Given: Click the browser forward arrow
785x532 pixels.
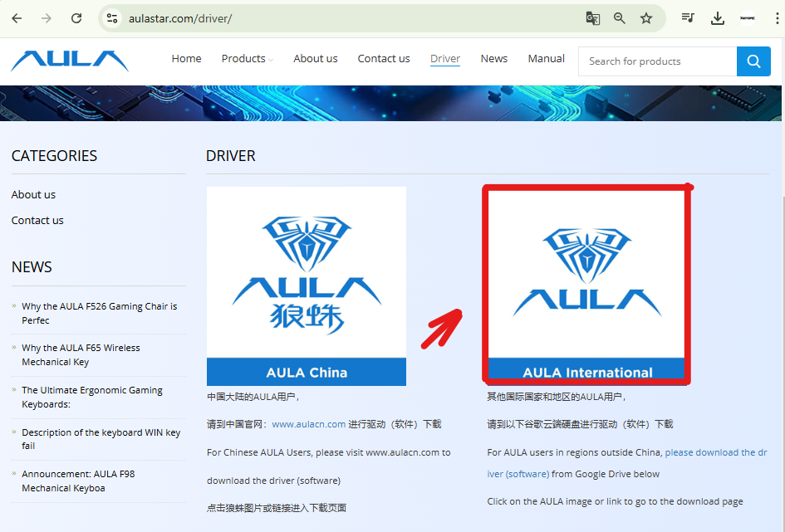Looking at the screenshot, I should tap(47, 18).
